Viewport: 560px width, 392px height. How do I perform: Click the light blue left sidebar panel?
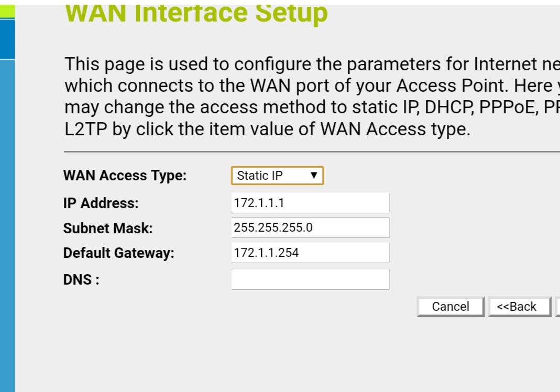coord(7,225)
